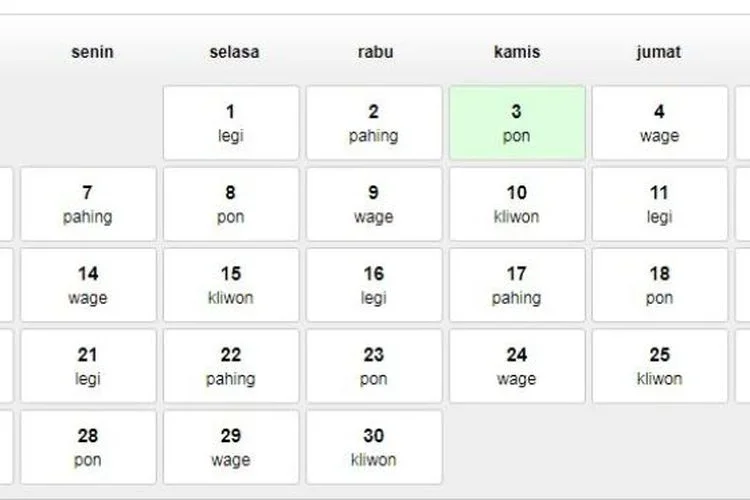Open date 7 pahing cell
Image resolution: width=750 pixels, height=500 pixels.
click(88, 204)
